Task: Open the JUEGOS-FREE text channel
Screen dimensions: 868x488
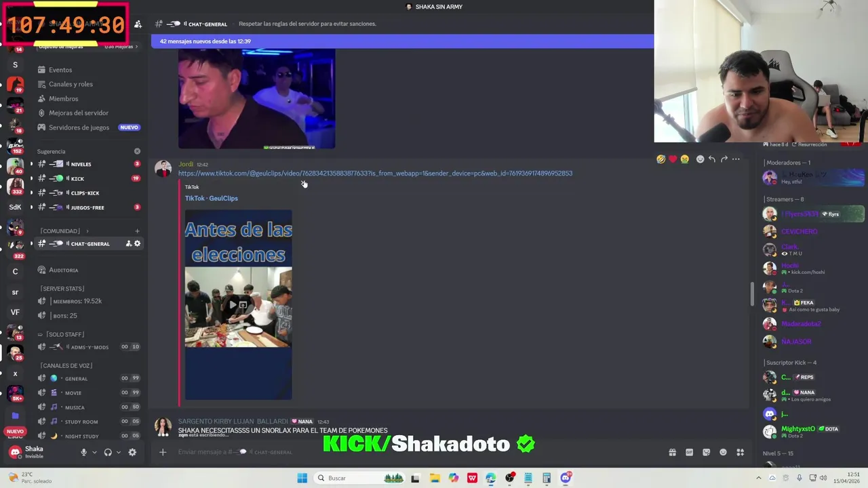Action: click(88, 207)
